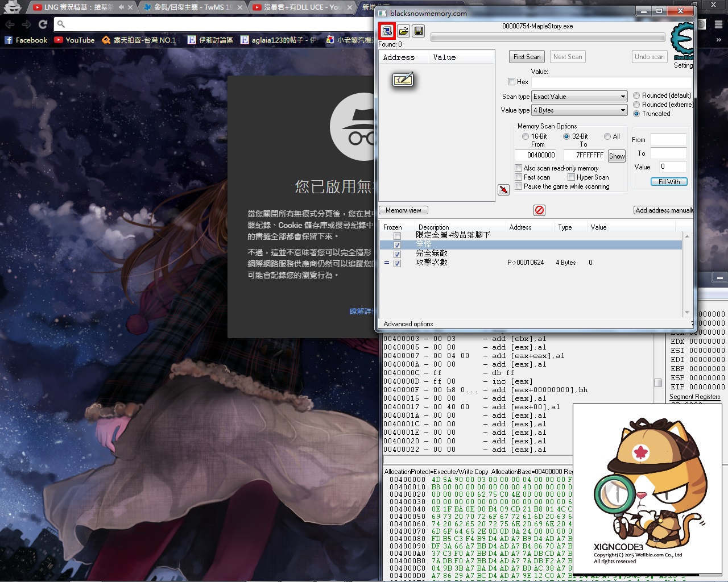Click the EIP register value
Screen dimensions: 728x582
click(706, 387)
